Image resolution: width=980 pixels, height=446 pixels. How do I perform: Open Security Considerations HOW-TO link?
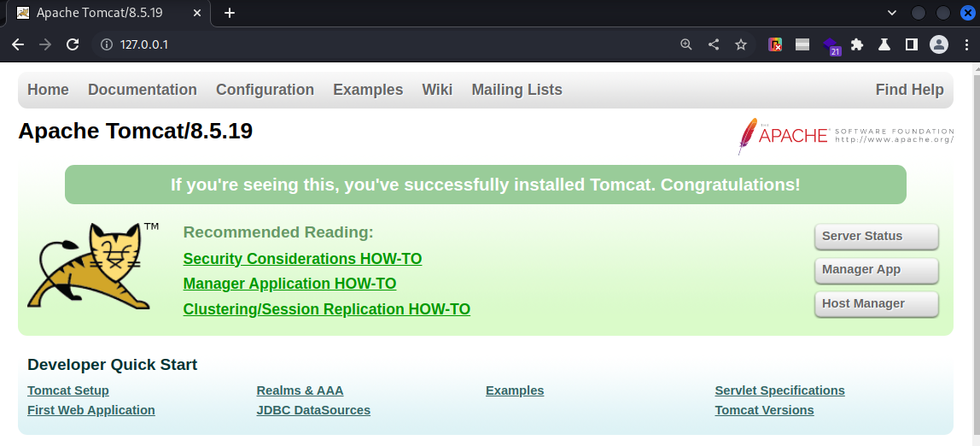(x=302, y=259)
